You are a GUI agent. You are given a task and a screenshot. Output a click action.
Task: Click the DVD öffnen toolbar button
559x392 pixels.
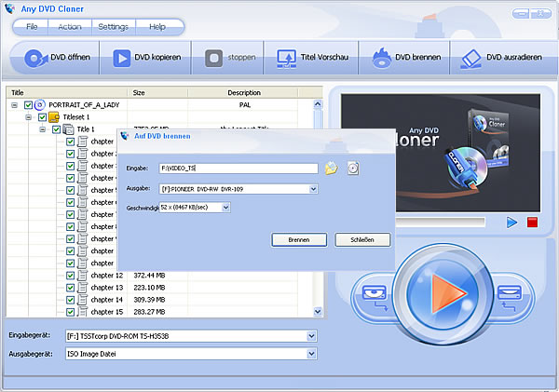[56, 58]
